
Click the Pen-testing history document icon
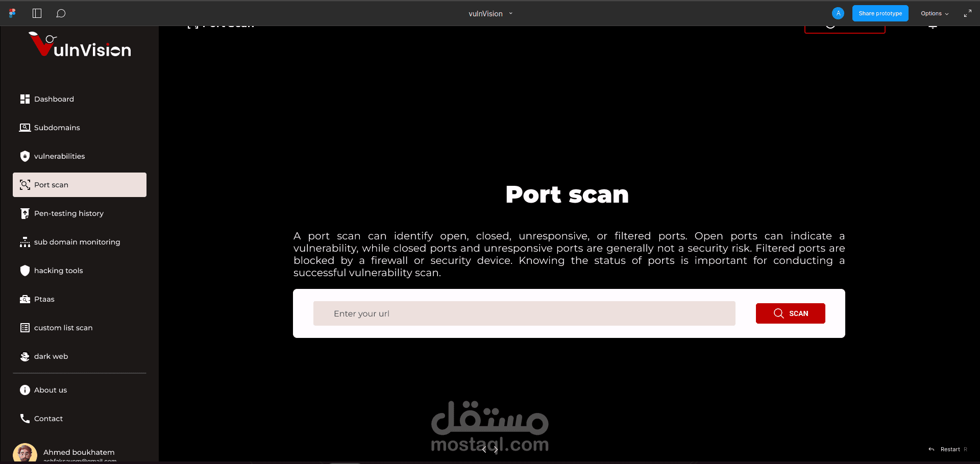point(25,213)
